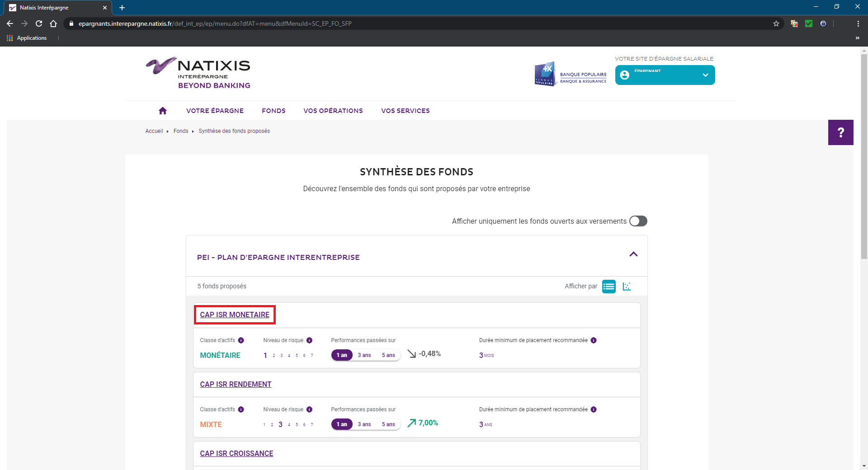The image size is (868, 470).
Task: Click the browser back arrow
Action: click(10, 23)
